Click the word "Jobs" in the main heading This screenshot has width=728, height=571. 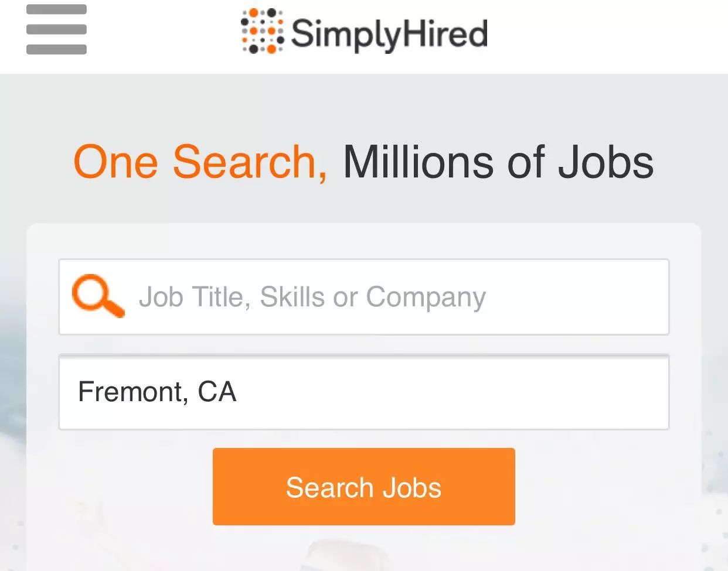tap(605, 162)
